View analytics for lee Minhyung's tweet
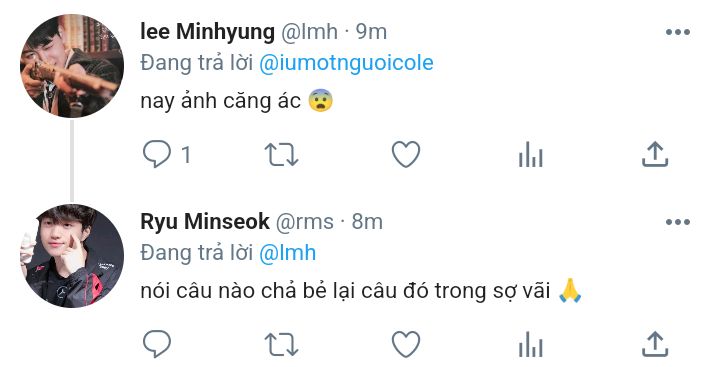Viewport: 720px width, 367px height. (530, 154)
